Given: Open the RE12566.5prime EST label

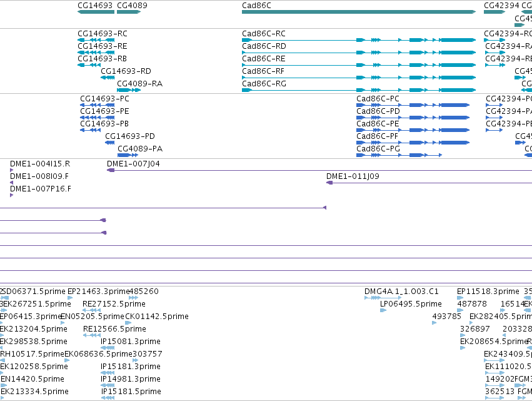Looking at the screenshot, I should pos(114,329).
